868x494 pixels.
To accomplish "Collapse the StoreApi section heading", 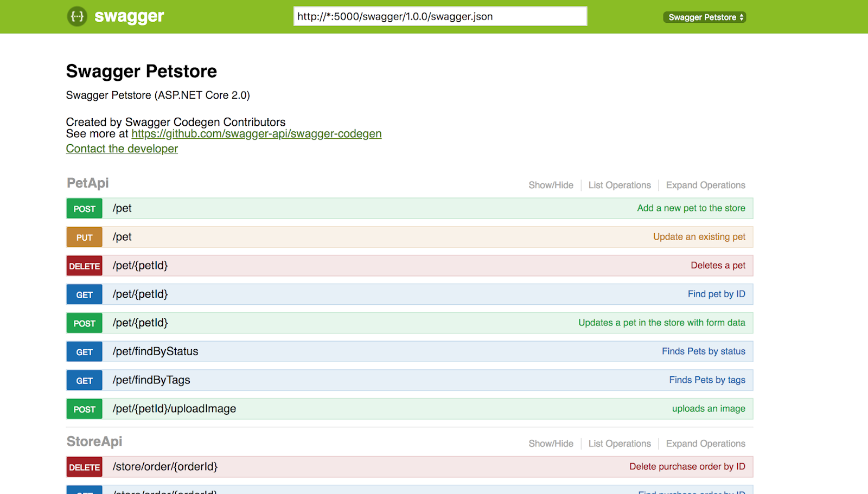I will 94,442.
